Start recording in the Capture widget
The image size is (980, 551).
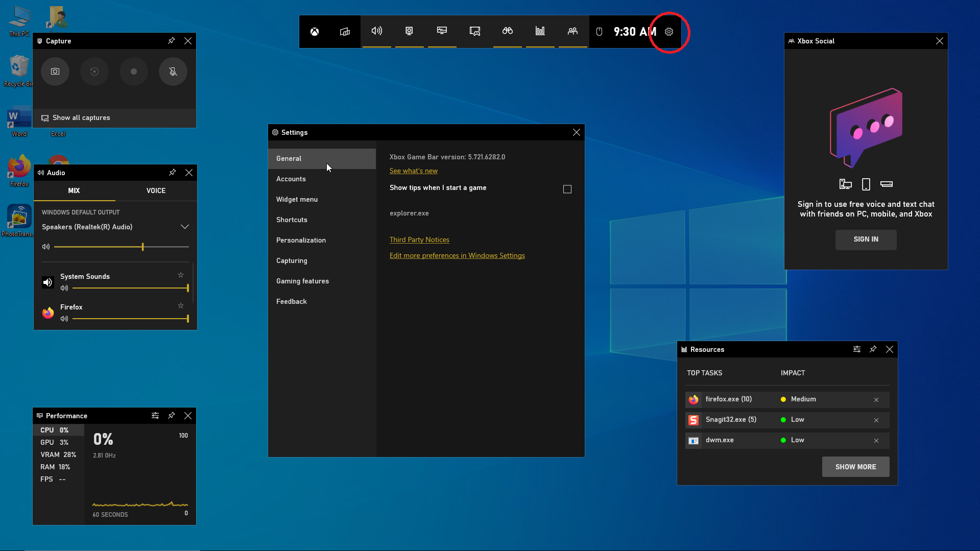(x=134, y=71)
